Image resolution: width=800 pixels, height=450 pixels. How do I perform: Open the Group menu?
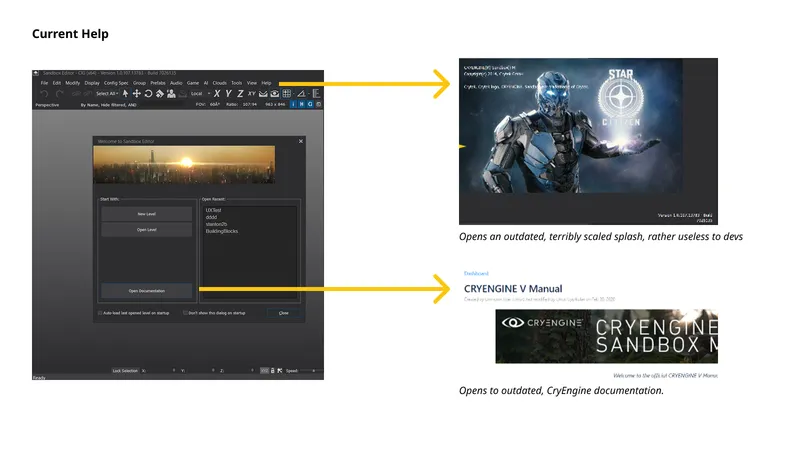coord(139,83)
